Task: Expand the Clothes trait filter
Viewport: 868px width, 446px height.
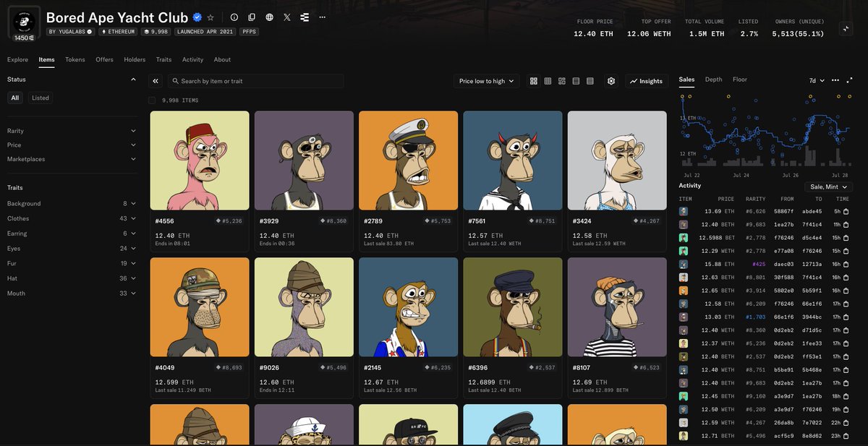Action: (71, 218)
